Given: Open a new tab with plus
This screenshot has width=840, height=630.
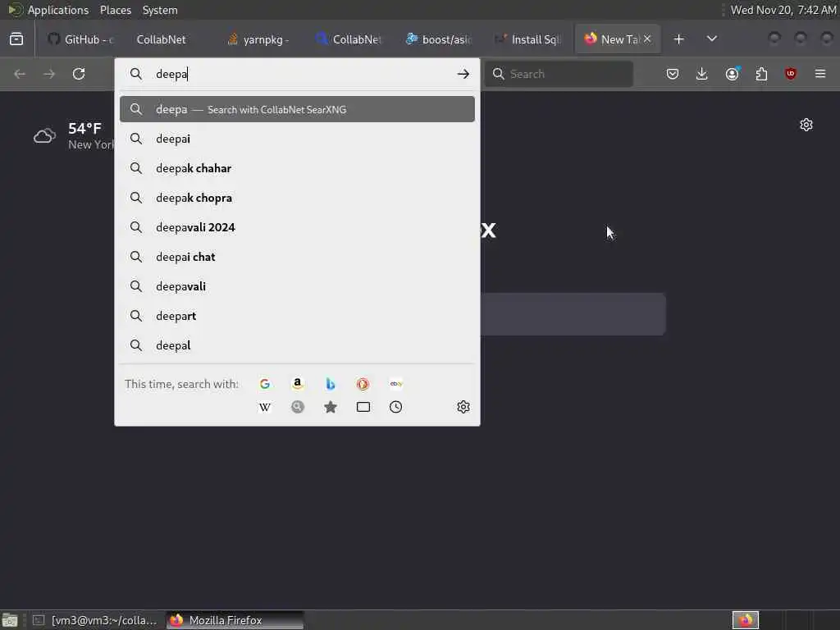Looking at the screenshot, I should pos(678,39).
